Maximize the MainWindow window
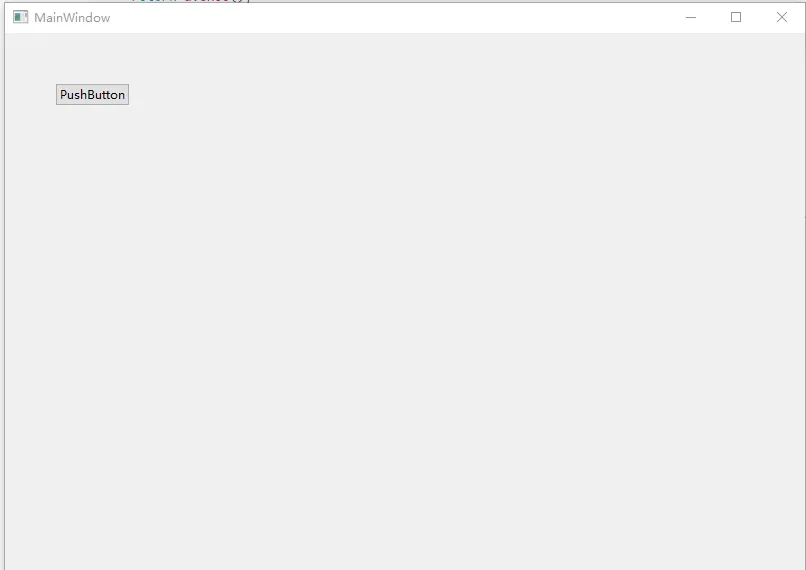Viewport: 806px width, 570px height. 736,17
